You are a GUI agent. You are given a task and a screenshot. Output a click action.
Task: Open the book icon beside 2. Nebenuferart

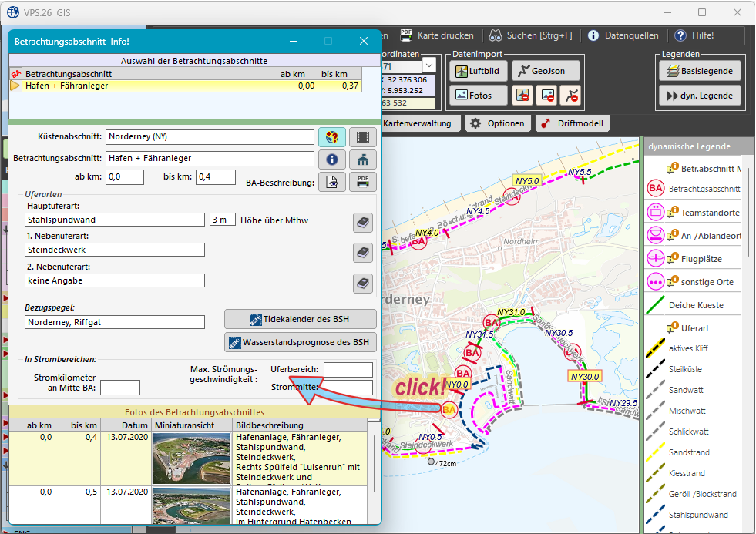(x=363, y=283)
